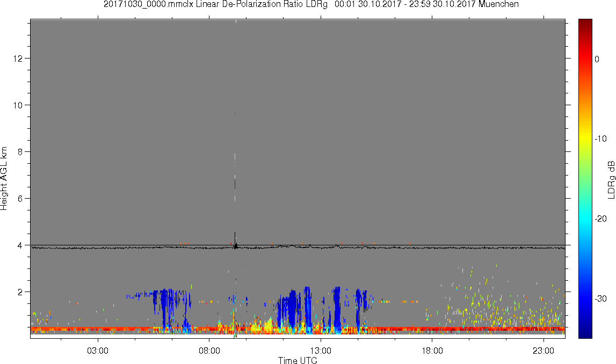Click the 'LDRg dB' colorbar label
Viewport: 616px width, 364px height.
pyautogui.click(x=611, y=179)
